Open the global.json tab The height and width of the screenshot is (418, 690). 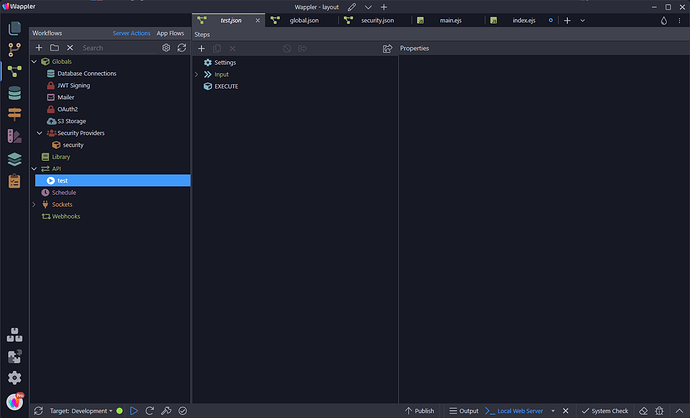click(x=302, y=20)
